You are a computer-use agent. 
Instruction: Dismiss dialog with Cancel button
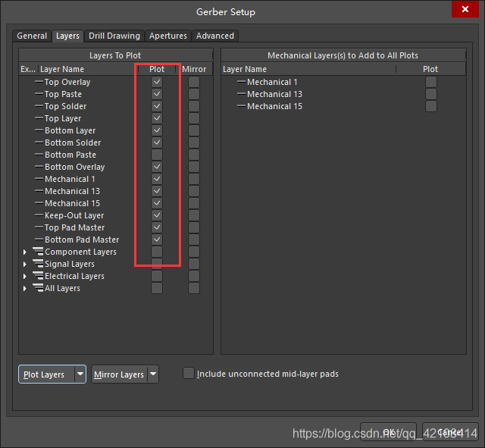(x=450, y=432)
